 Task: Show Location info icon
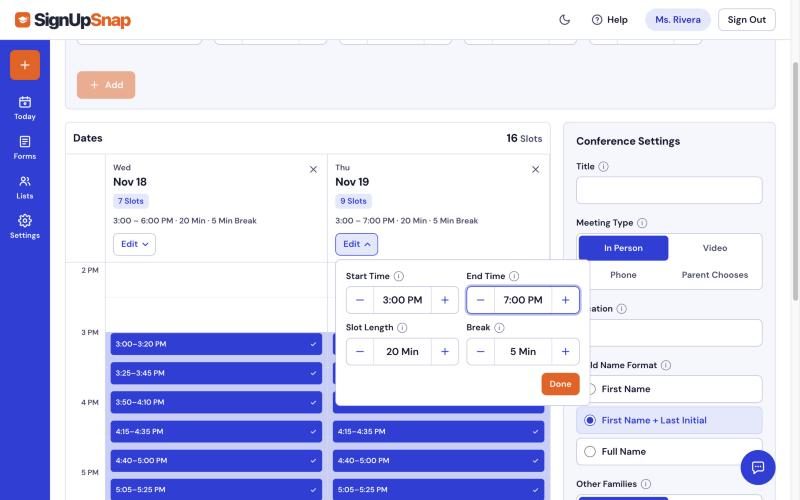click(621, 309)
